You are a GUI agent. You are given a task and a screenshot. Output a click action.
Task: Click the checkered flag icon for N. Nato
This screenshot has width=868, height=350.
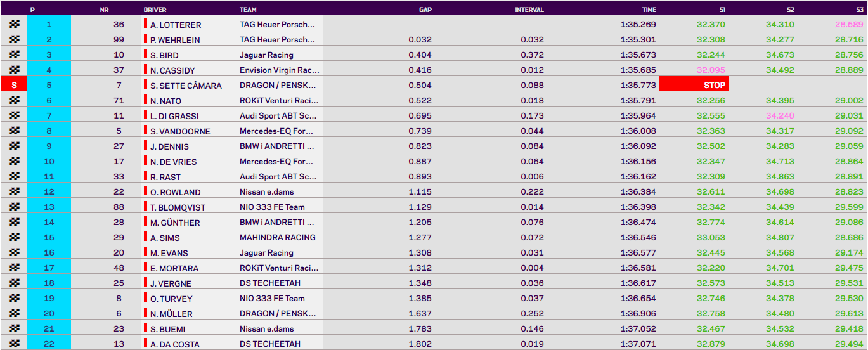coord(14,100)
